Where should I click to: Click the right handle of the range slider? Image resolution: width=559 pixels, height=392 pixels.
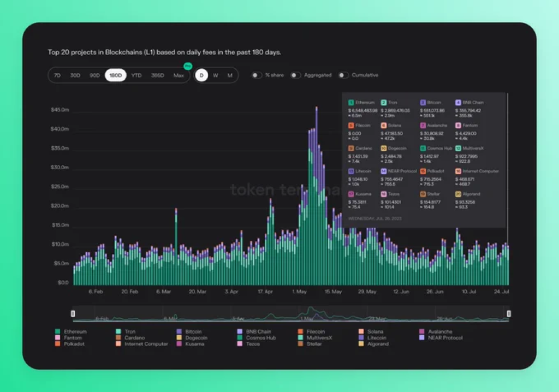coord(509,313)
